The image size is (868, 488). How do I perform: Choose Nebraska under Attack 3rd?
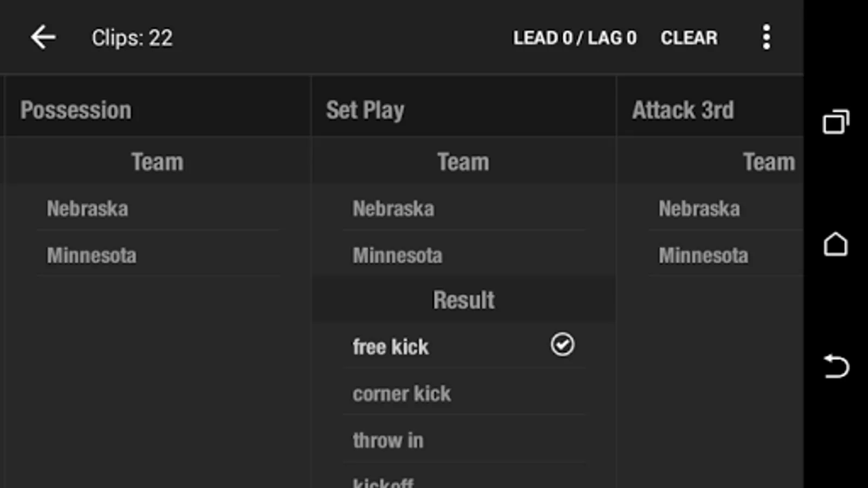(699, 209)
